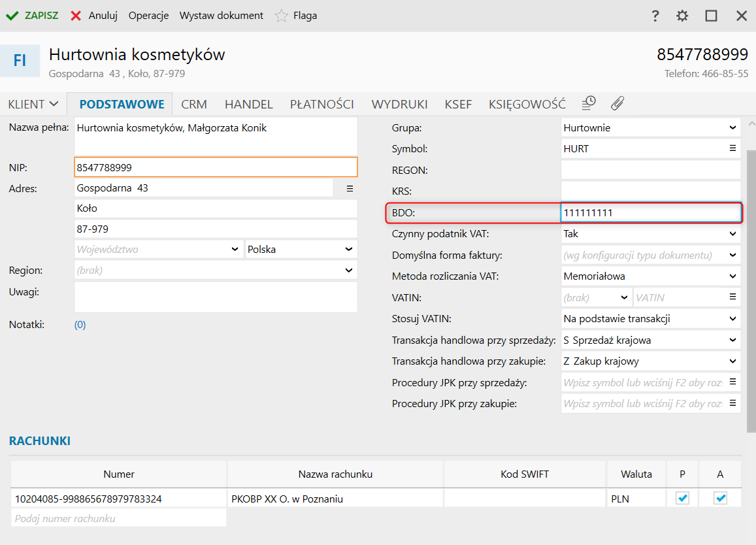Click the ZAPISZ save button
Viewport: 756px width, 545px height.
[33, 16]
